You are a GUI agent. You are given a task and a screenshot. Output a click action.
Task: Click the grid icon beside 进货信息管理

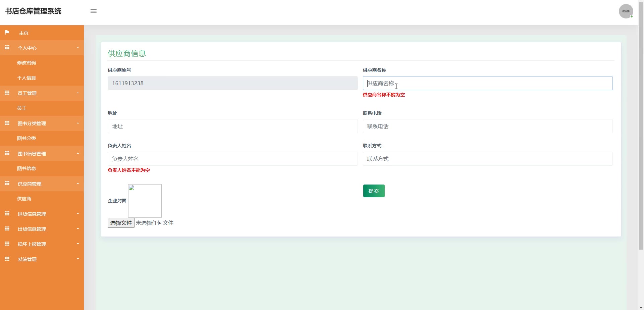coord(7,214)
